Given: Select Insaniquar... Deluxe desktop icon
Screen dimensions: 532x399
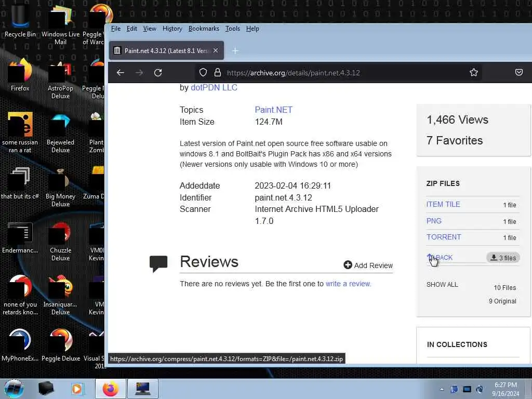Looking at the screenshot, I should tap(60, 295).
